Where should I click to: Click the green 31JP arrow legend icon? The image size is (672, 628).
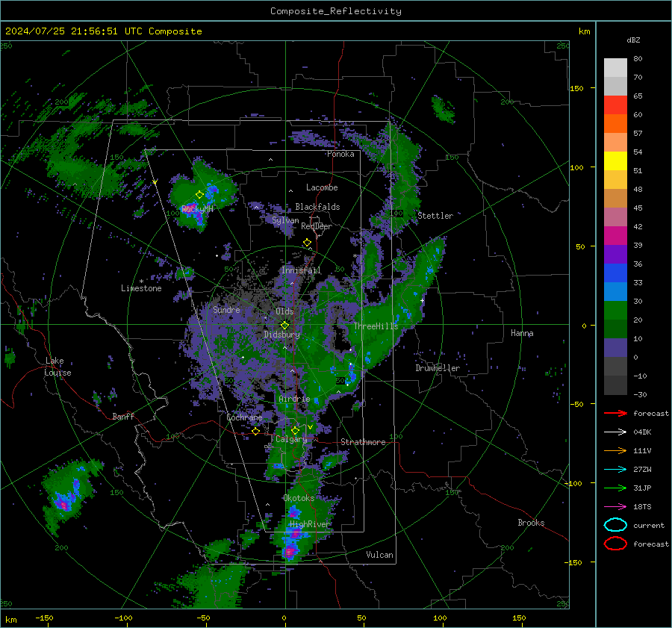coord(615,488)
